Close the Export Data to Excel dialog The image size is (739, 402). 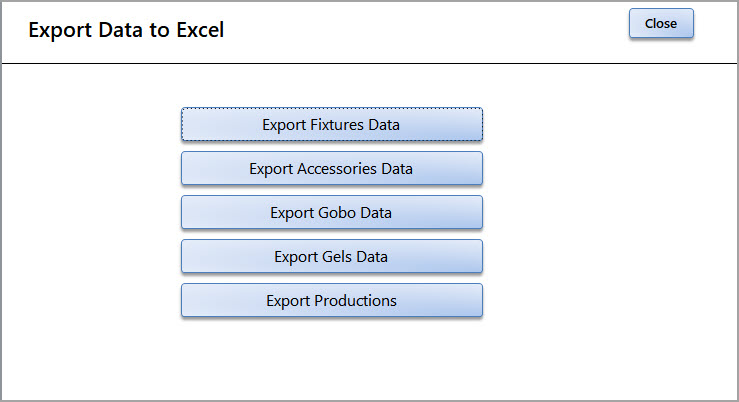tap(661, 23)
